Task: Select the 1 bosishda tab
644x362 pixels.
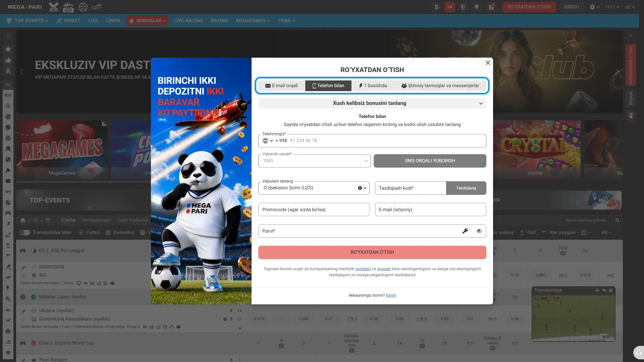Action: (x=373, y=86)
